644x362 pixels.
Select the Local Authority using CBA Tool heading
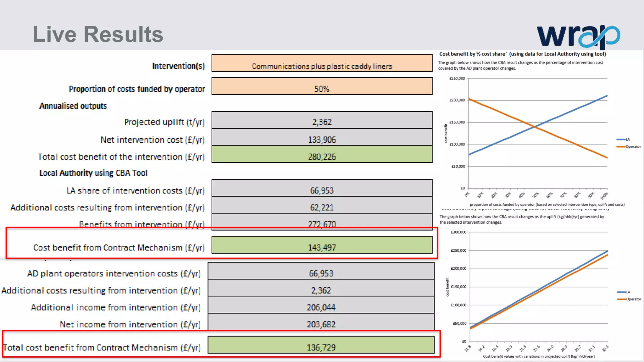pos(93,173)
